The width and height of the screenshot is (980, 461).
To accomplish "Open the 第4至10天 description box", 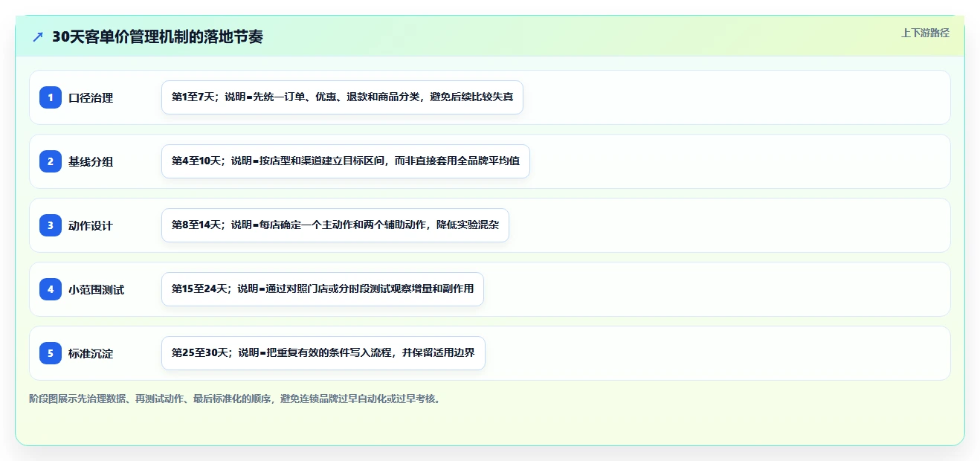I will pos(346,161).
